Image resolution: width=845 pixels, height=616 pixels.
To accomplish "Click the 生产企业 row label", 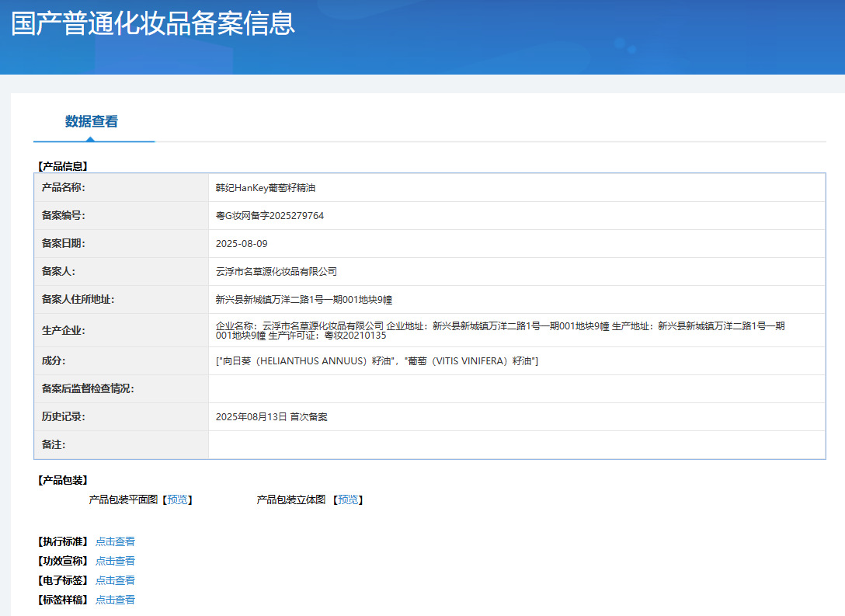I will pyautogui.click(x=64, y=330).
